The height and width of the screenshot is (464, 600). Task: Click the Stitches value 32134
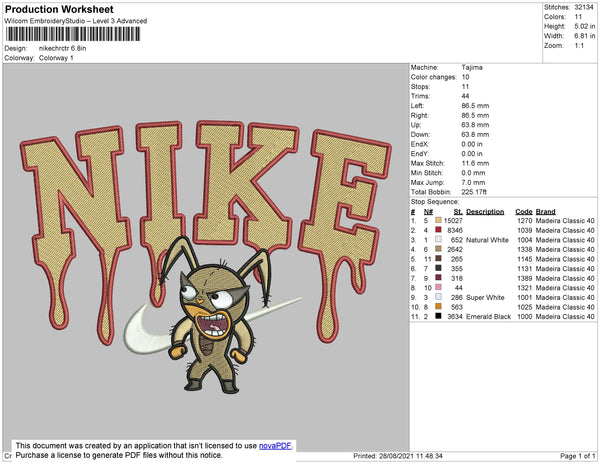point(584,7)
